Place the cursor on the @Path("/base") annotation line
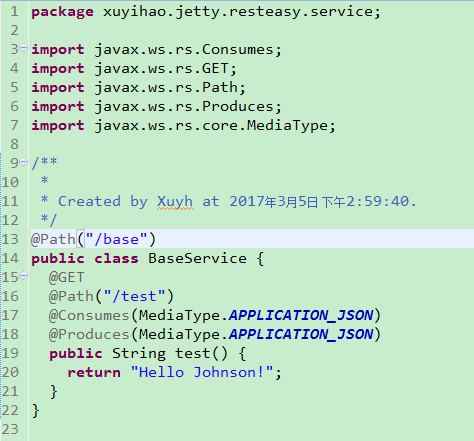The image size is (474, 441). (x=252, y=239)
